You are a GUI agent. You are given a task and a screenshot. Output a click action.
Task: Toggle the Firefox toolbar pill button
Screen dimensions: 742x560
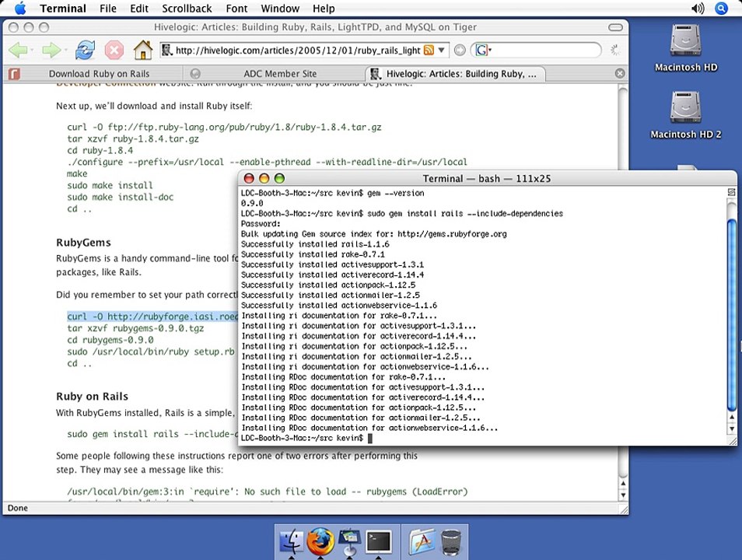click(615, 27)
